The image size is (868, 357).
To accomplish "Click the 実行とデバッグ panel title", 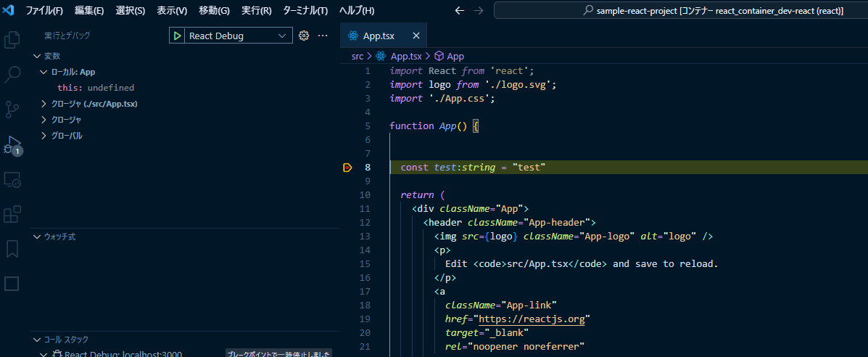I will pos(67,36).
